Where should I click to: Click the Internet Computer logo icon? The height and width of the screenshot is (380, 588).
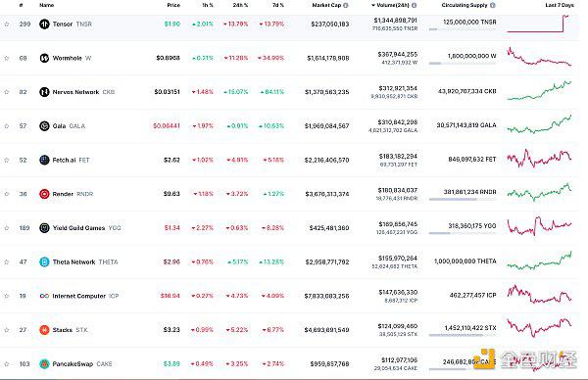click(x=44, y=296)
